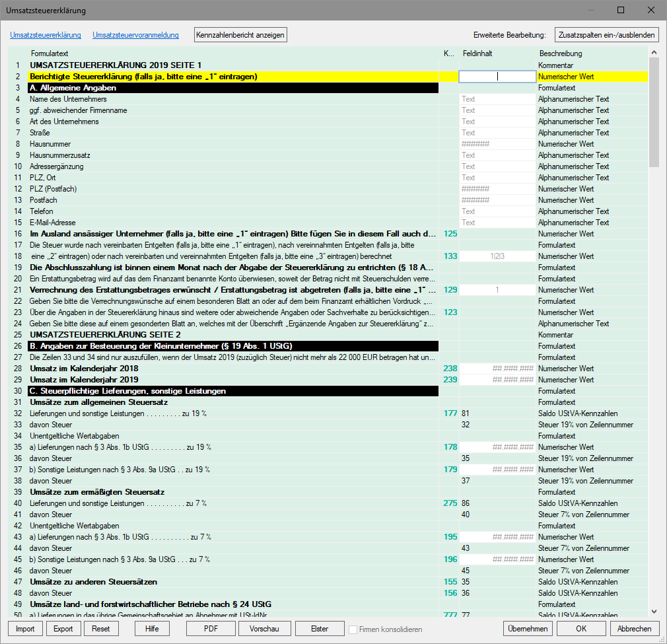Toggle Firmen konsolidieren checkbox
This screenshot has width=667, height=644.
[x=353, y=629]
